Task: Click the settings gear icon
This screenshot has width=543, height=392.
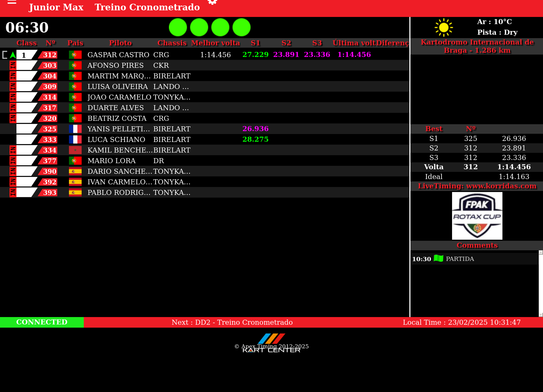Action: click(x=212, y=2)
